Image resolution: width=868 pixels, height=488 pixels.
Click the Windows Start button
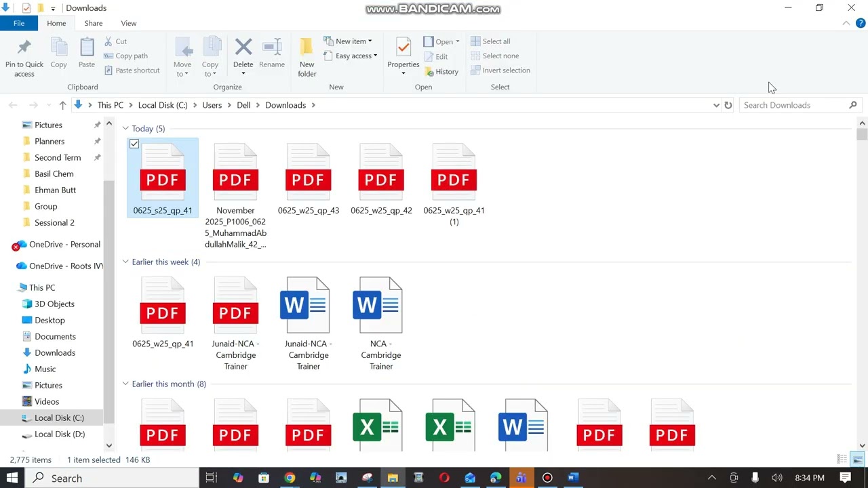(12, 478)
